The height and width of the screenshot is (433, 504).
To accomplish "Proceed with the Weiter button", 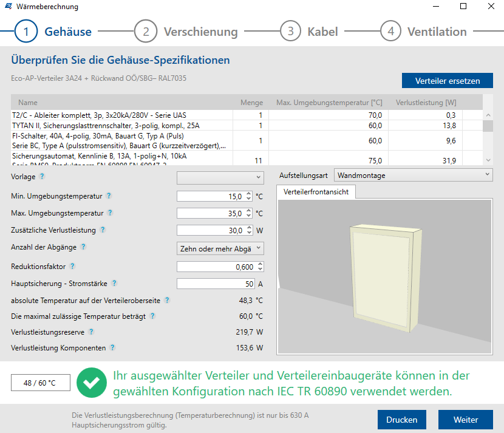I will [465, 420].
